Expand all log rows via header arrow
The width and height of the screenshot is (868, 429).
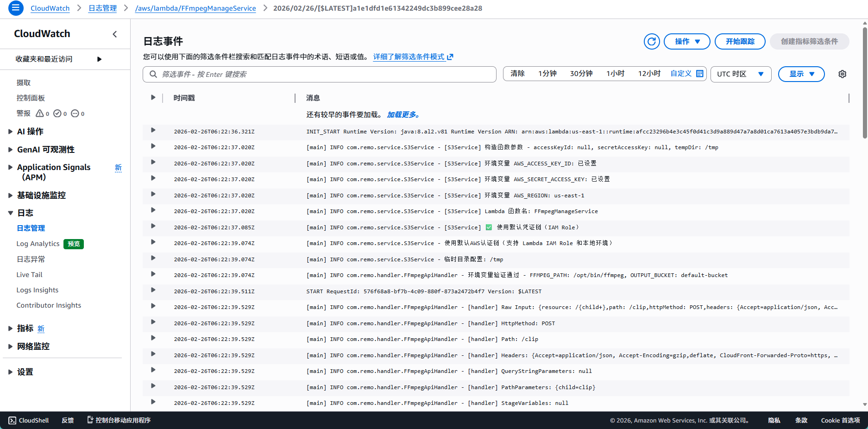coord(153,98)
